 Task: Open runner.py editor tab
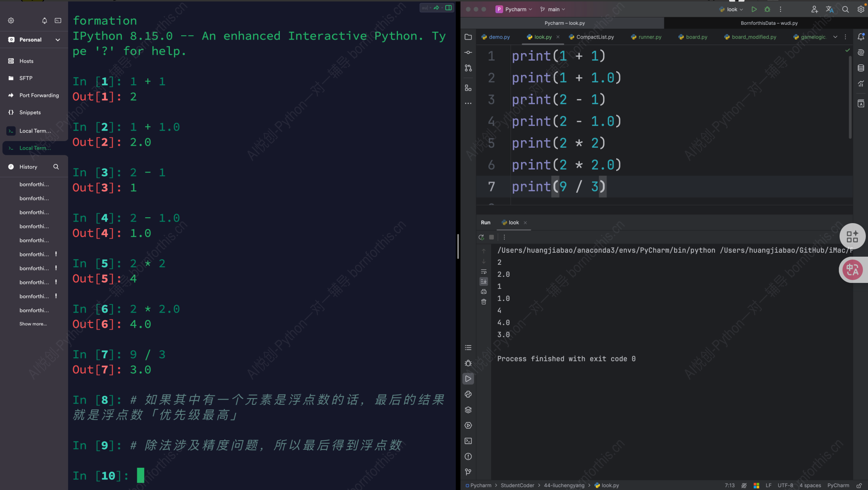pos(646,37)
